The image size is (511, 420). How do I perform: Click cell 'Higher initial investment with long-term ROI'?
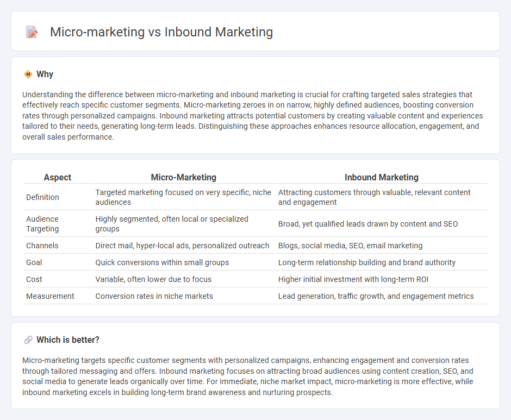(382, 280)
